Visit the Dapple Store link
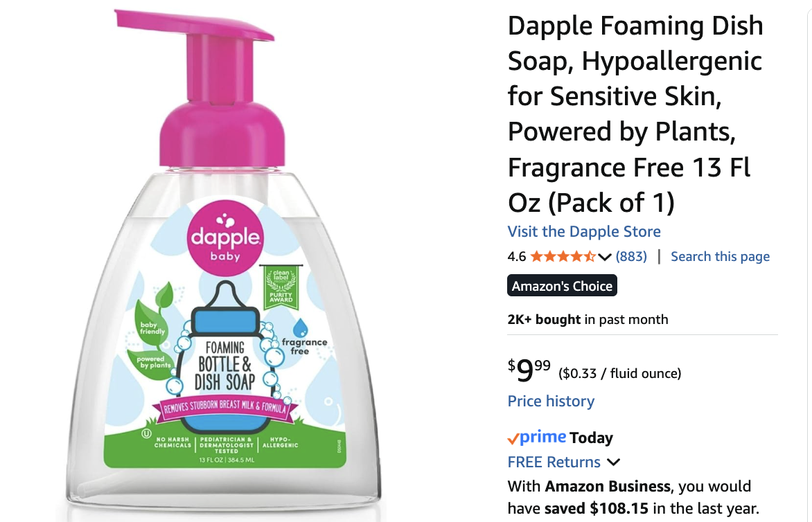 point(583,231)
